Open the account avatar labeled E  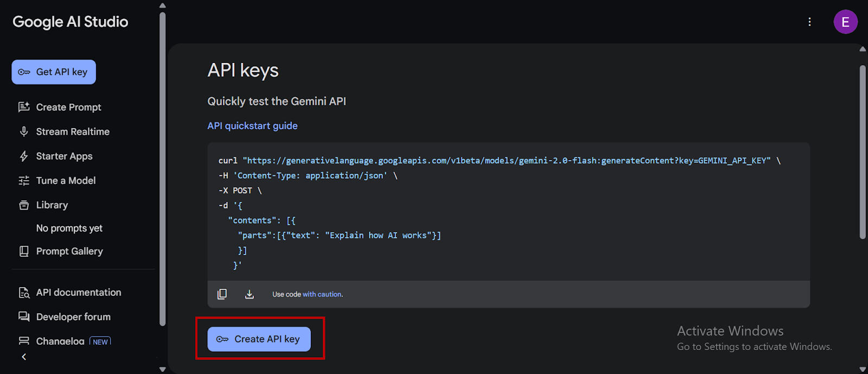[845, 22]
